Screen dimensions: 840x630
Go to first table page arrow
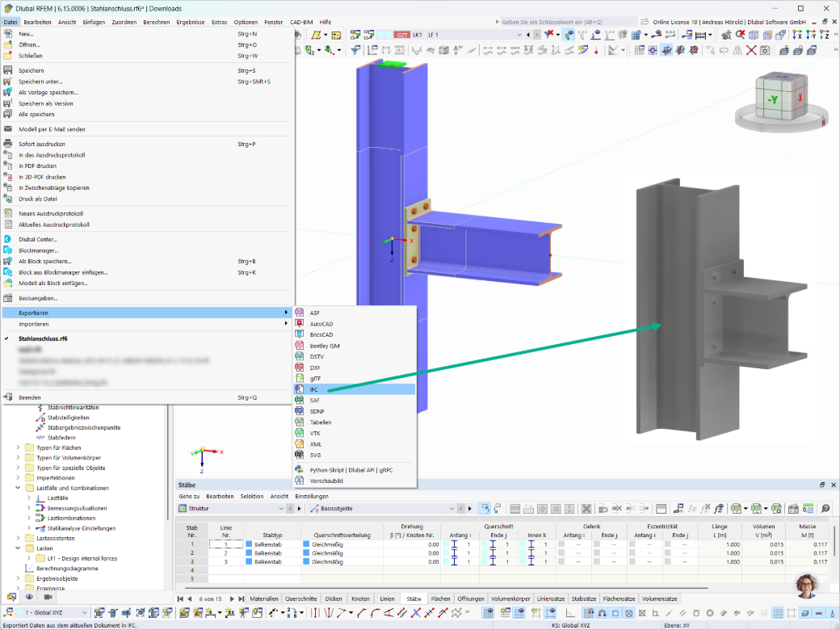(x=181, y=598)
